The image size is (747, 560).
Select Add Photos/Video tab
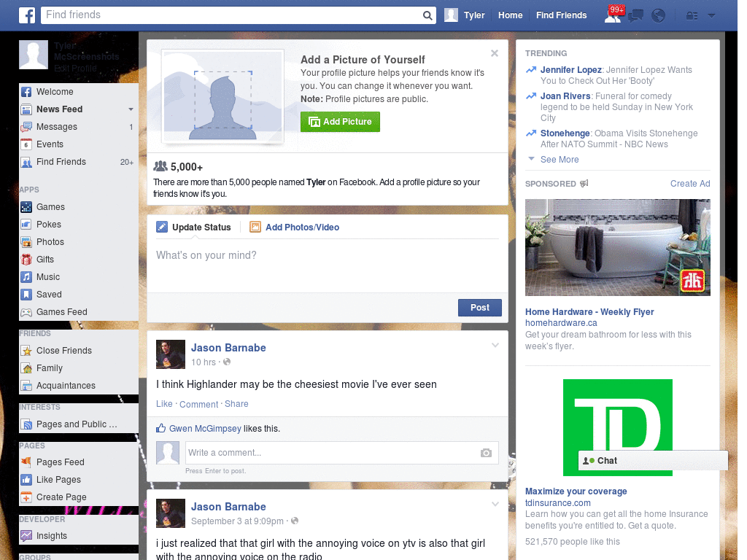[295, 227]
